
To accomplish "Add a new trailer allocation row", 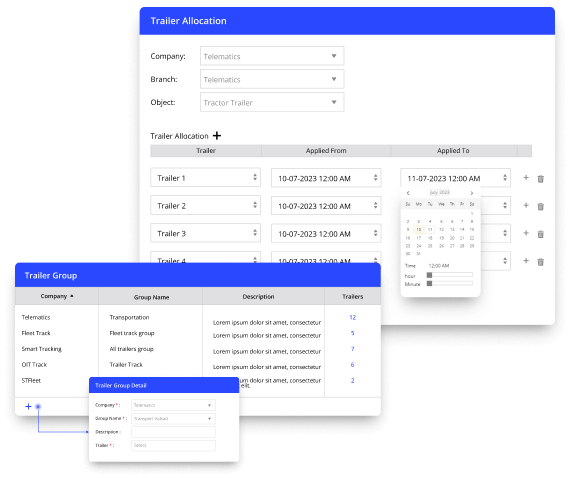I will click(x=217, y=136).
